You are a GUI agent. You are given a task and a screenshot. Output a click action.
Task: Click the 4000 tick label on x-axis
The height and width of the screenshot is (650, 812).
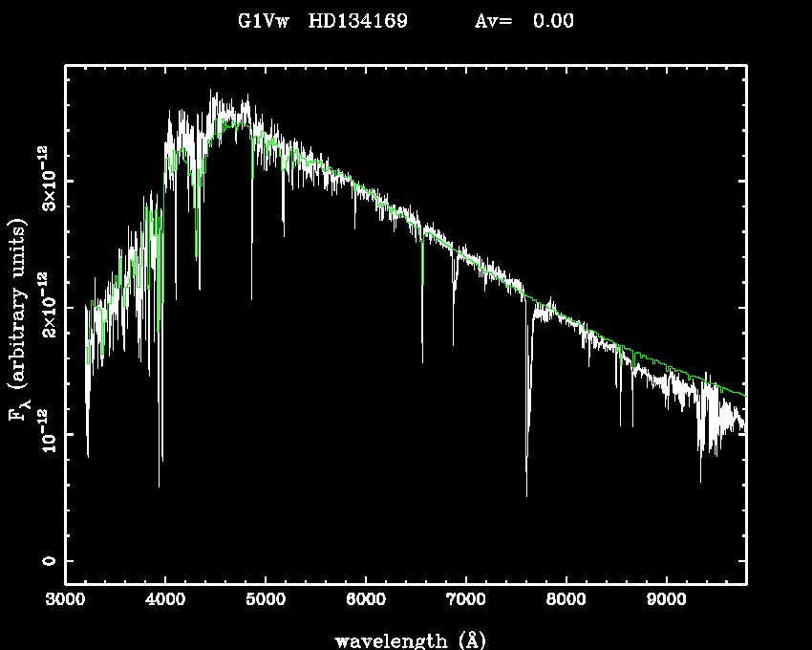pos(165,600)
